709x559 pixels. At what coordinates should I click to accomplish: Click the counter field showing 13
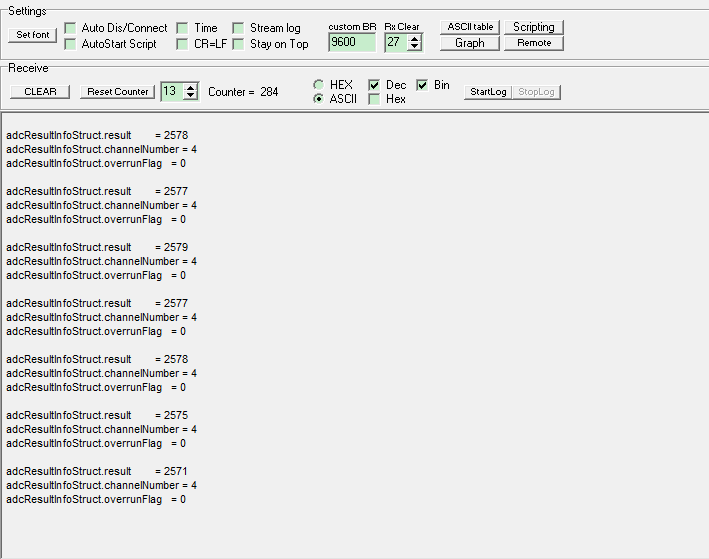point(172,92)
